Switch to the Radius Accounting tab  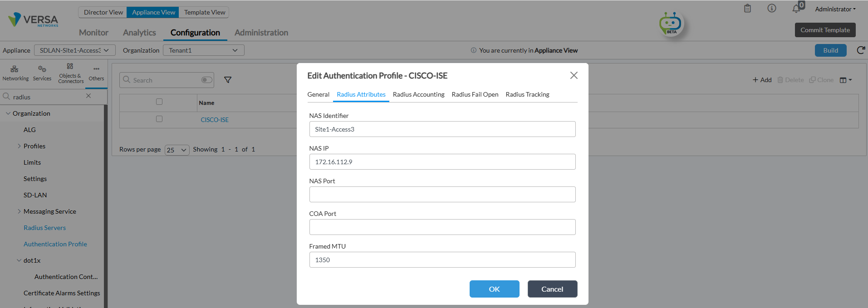418,94
